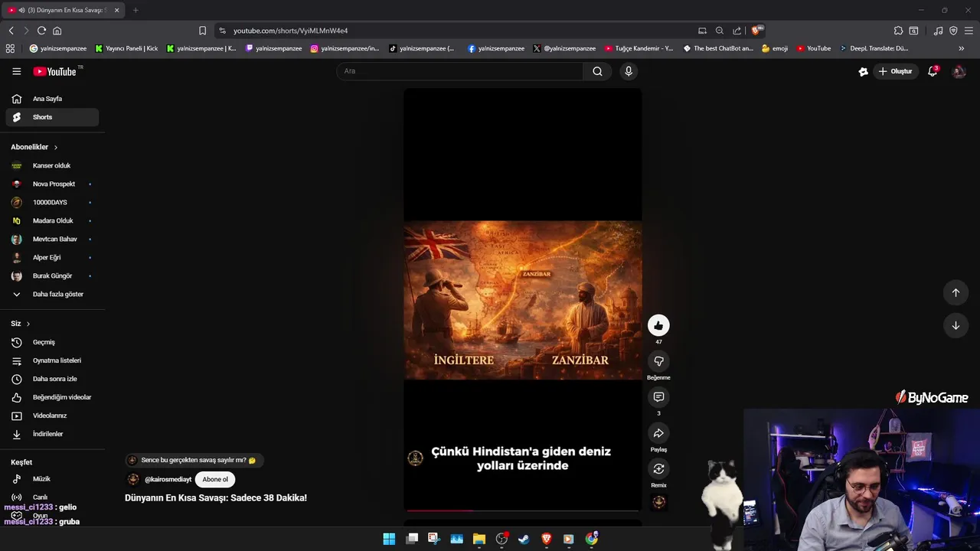
Task: Open the browser main hamburger menu
Action: (x=969, y=31)
